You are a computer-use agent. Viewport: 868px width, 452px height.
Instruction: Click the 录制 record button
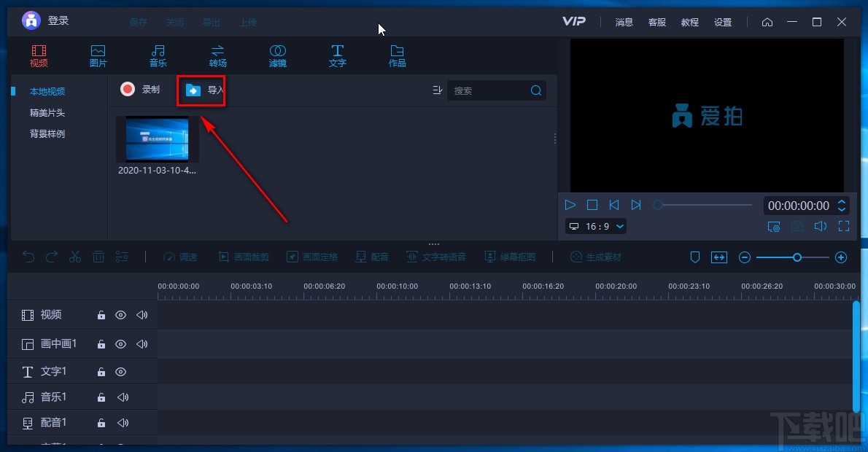(x=140, y=89)
